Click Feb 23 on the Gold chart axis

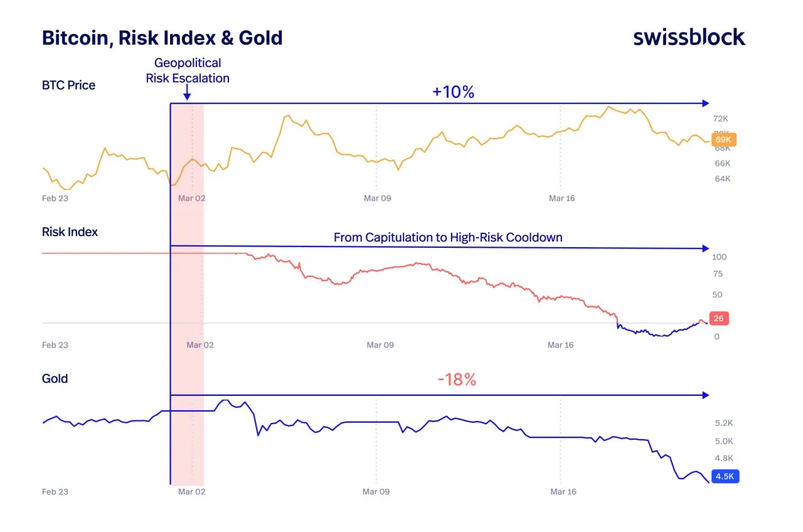point(55,492)
